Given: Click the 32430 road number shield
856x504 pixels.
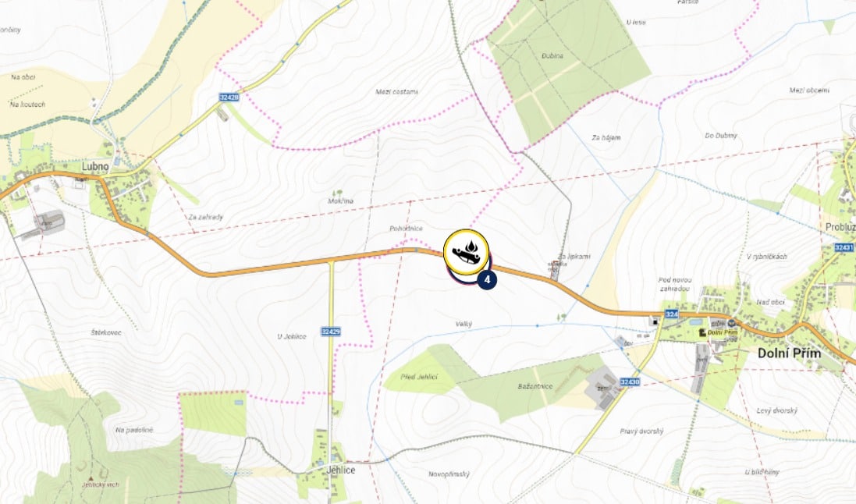Looking at the screenshot, I should pyautogui.click(x=630, y=382).
